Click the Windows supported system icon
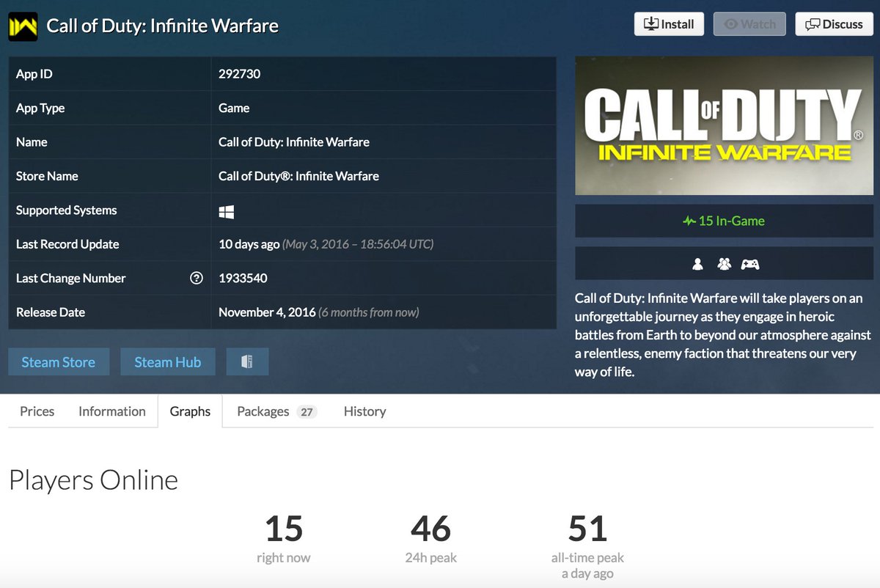880x588 pixels. point(227,211)
